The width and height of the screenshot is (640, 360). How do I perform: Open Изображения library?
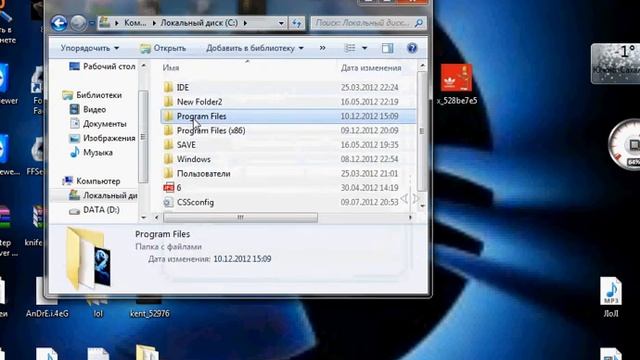(x=102, y=138)
